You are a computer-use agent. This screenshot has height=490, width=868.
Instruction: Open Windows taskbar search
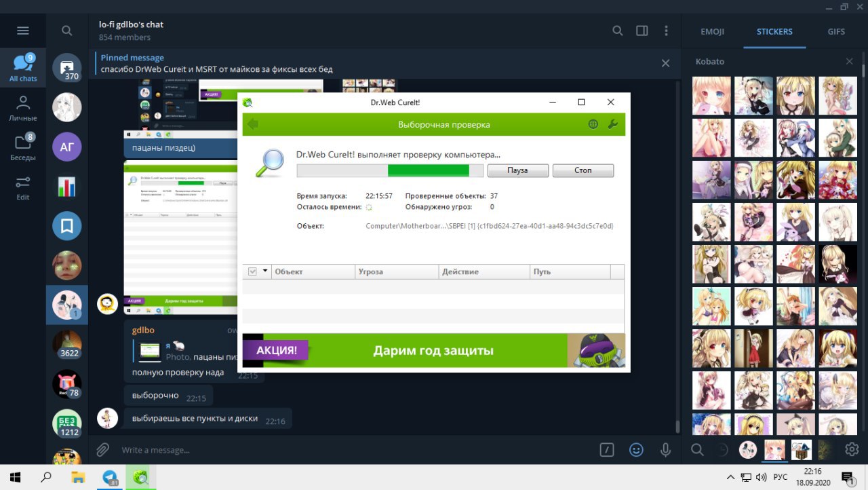point(46,477)
